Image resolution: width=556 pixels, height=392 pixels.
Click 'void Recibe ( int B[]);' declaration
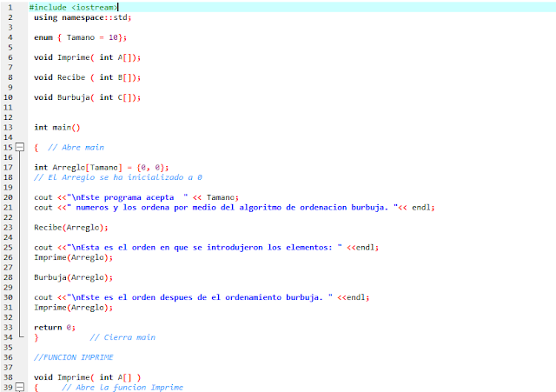tap(87, 77)
